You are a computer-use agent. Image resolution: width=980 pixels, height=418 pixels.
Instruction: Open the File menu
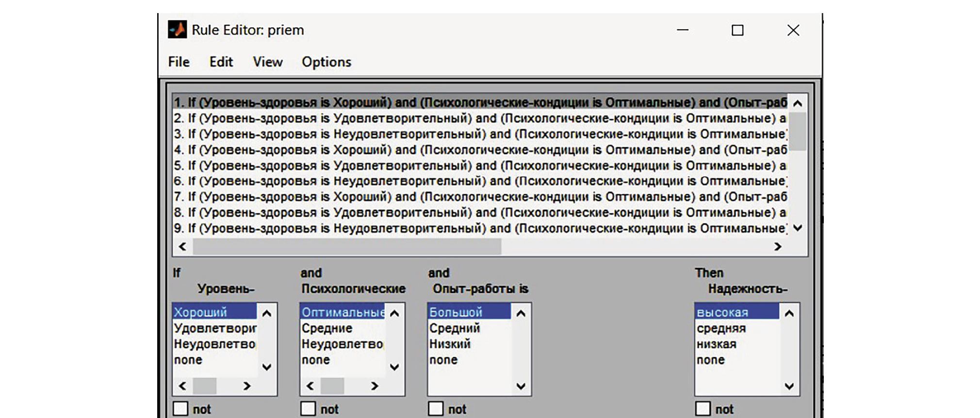pyautogui.click(x=179, y=62)
